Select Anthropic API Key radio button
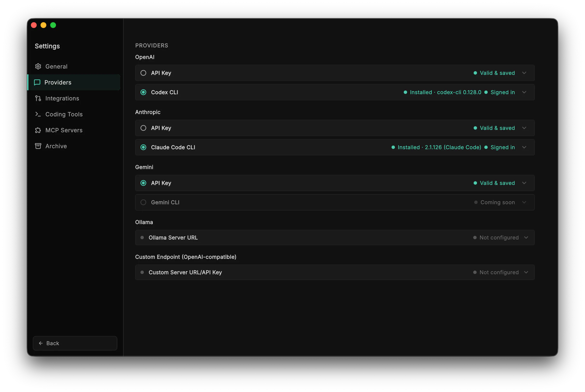 coord(143,128)
